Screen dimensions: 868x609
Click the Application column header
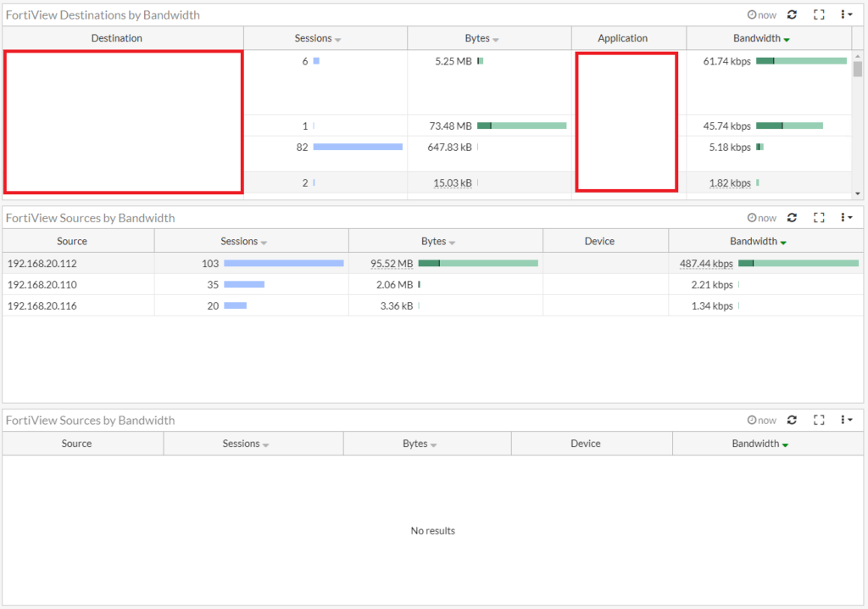click(629, 38)
